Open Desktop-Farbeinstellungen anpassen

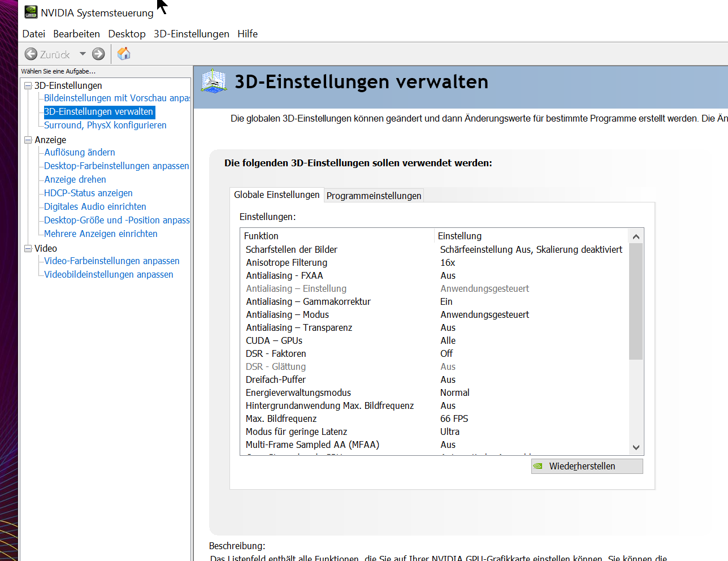(116, 166)
